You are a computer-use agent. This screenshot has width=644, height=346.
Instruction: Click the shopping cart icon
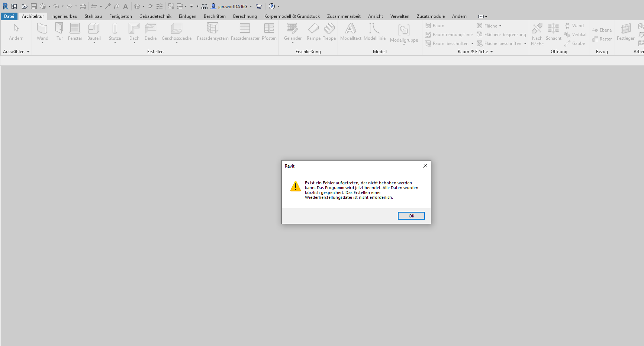[x=259, y=6]
